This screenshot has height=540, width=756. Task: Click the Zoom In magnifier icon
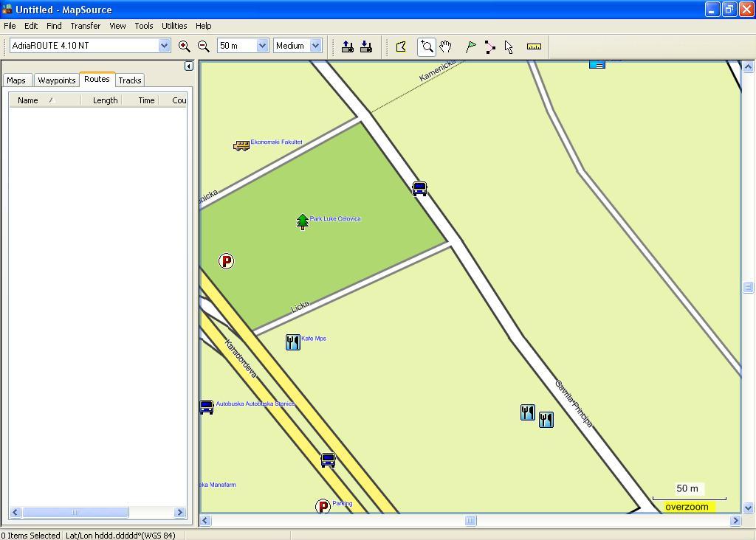(185, 46)
